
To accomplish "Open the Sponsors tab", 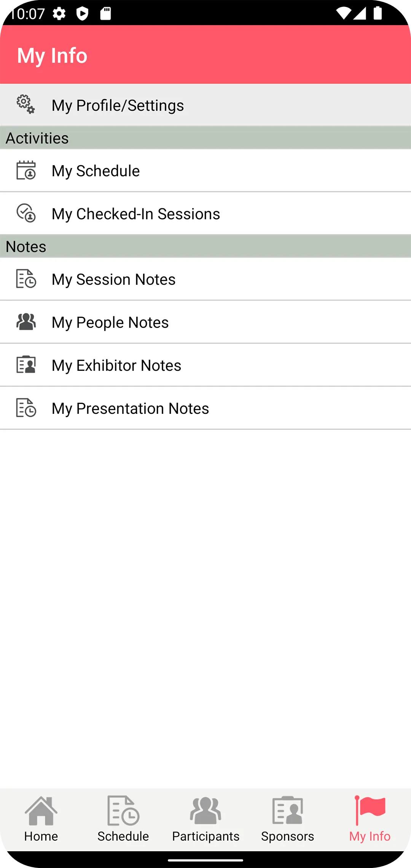I will click(x=288, y=819).
